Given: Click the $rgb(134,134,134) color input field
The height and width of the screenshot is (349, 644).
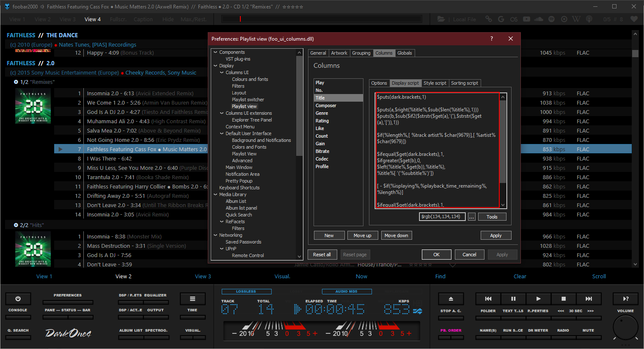Looking at the screenshot, I should coord(442,216).
